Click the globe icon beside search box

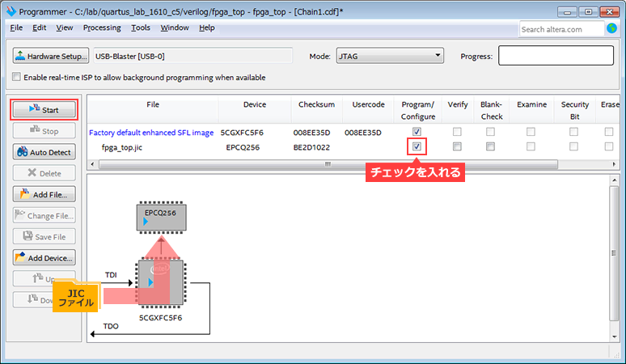[612, 28]
